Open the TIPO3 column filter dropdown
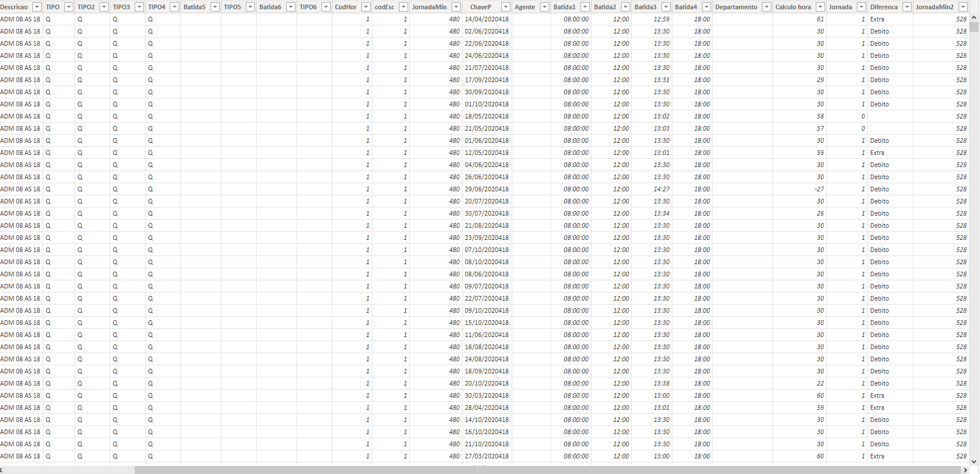Screen dimensions: 980x474 pos(139,7)
